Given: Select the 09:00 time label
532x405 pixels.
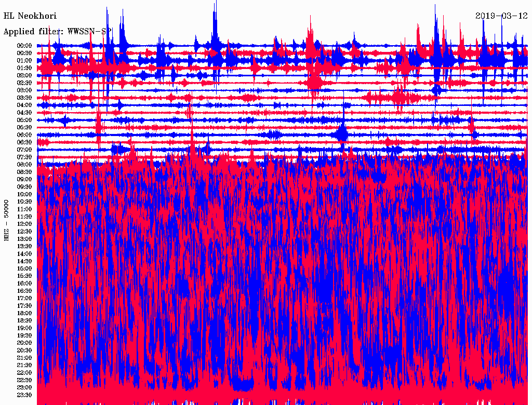Looking at the screenshot, I should [x=24, y=180].
